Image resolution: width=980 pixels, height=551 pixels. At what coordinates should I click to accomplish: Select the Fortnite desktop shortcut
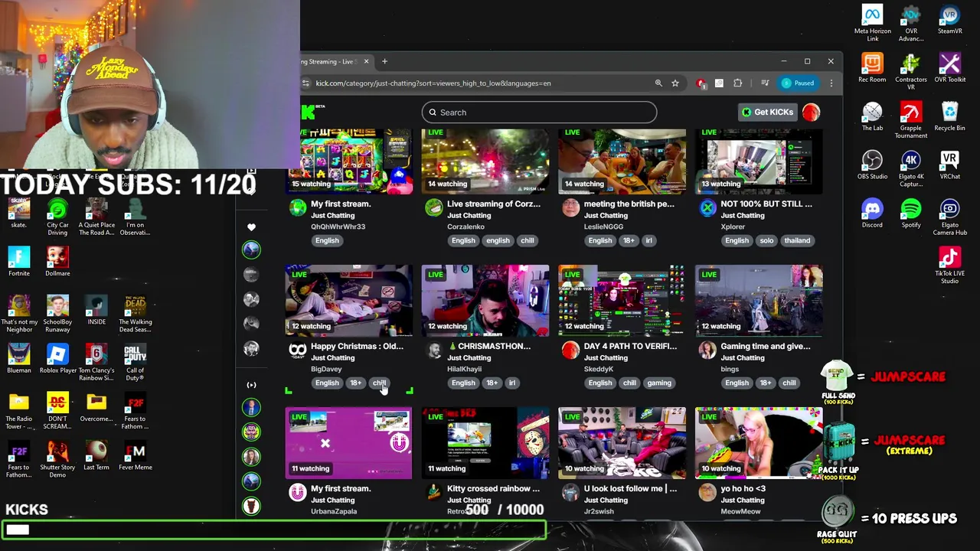click(x=19, y=262)
